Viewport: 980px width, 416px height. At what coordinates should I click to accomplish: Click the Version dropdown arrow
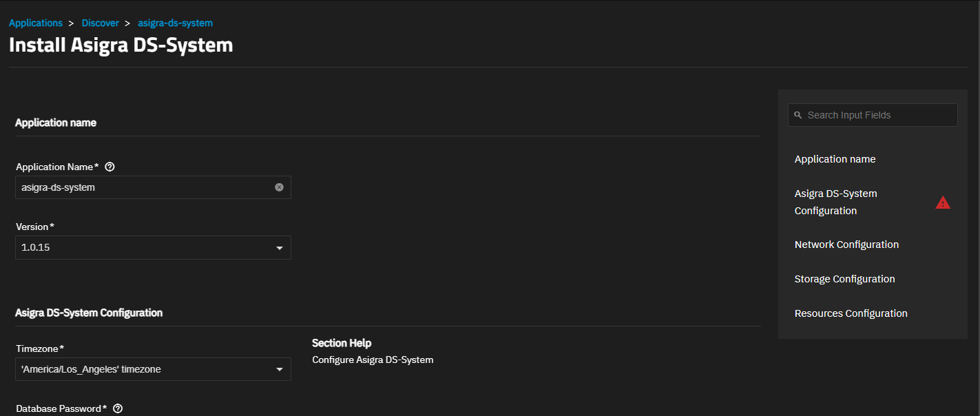[280, 248]
